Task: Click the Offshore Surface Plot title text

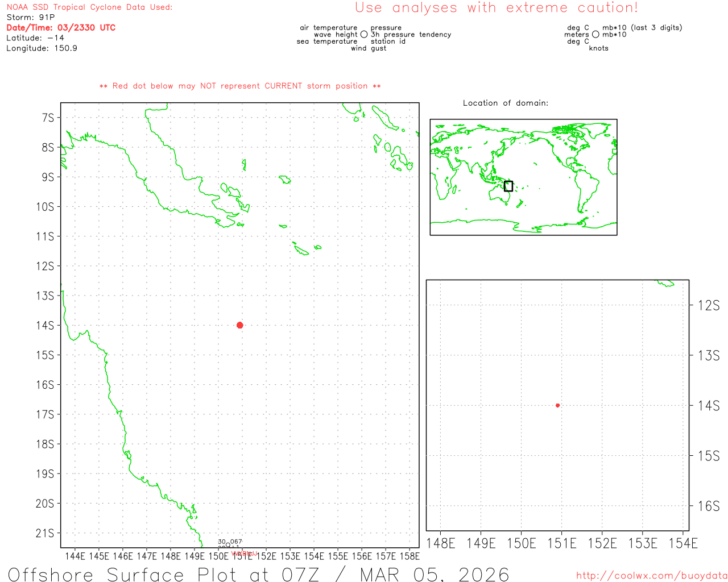Action: (x=258, y=574)
